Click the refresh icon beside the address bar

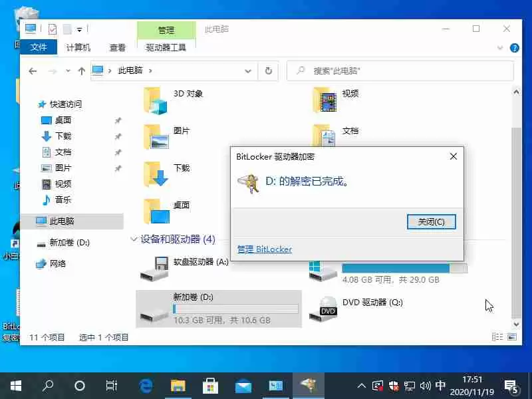(x=268, y=70)
